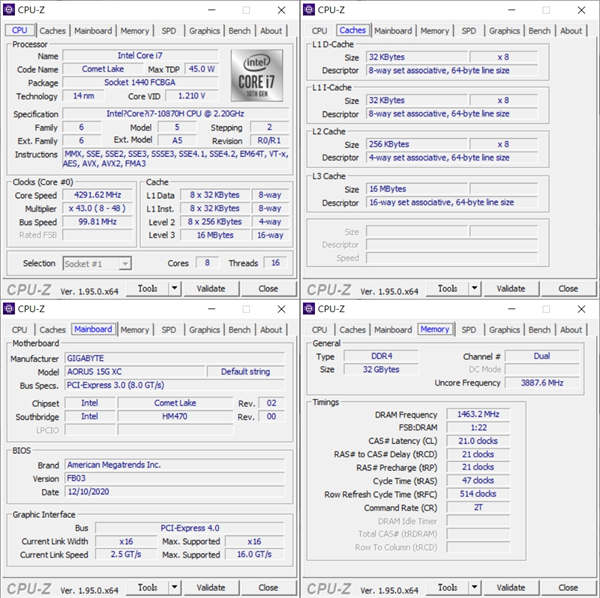The width and height of the screenshot is (600, 598).
Task: Open Memory tab in bottom-left Mainboard window
Action: click(134, 330)
